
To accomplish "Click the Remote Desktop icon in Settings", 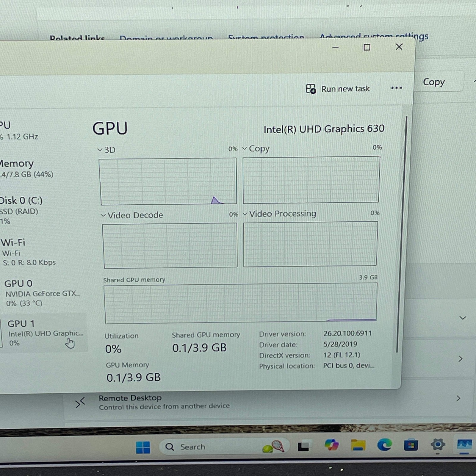I will (80, 403).
